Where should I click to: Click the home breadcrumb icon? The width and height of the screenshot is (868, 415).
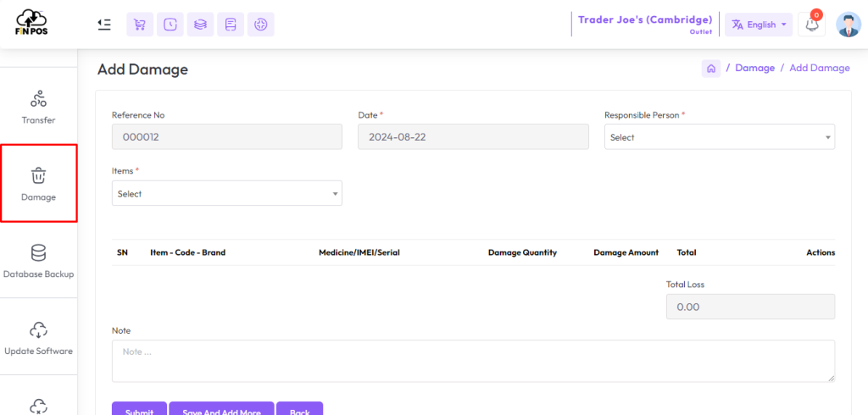tap(711, 68)
